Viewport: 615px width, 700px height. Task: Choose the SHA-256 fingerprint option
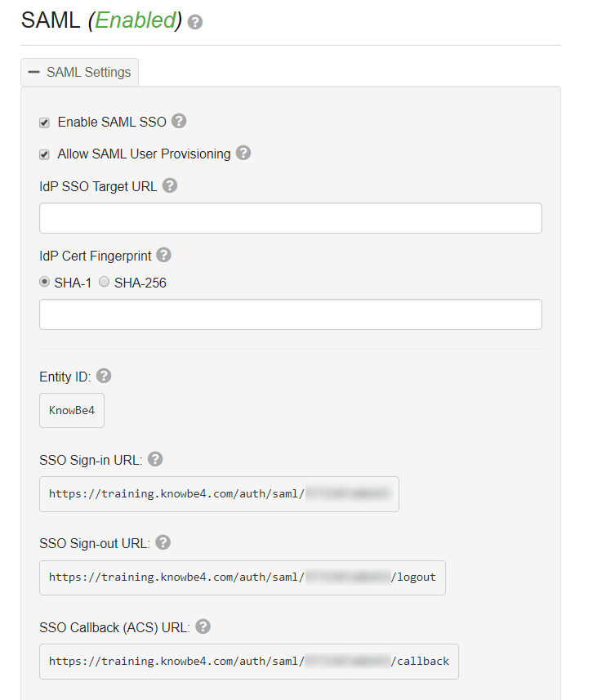point(105,282)
